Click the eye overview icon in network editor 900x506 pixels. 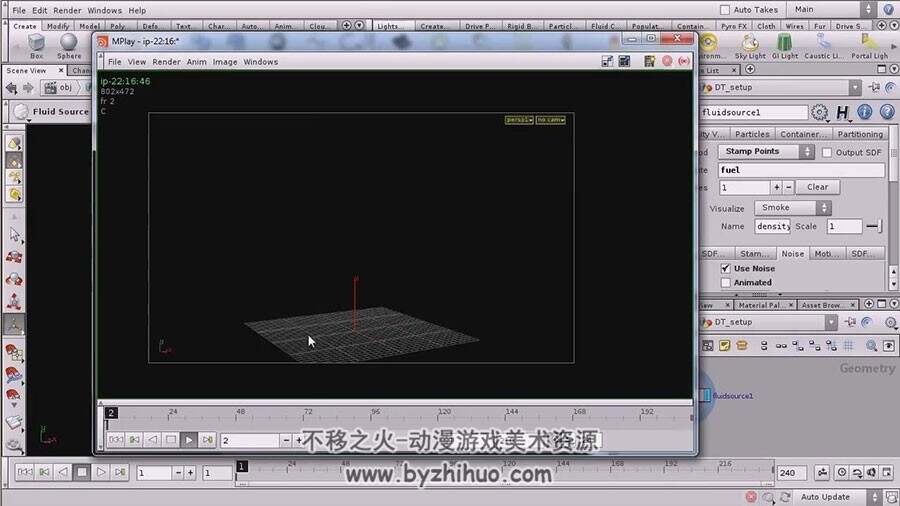click(889, 345)
